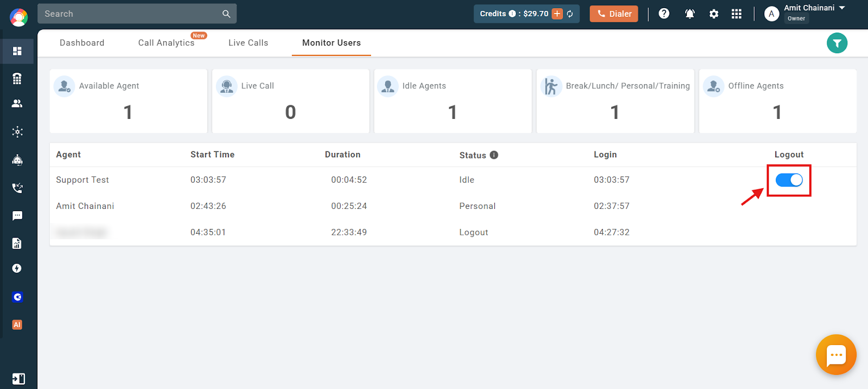Viewport: 868px width, 389px height.
Task: Open the Dialer button
Action: (614, 14)
